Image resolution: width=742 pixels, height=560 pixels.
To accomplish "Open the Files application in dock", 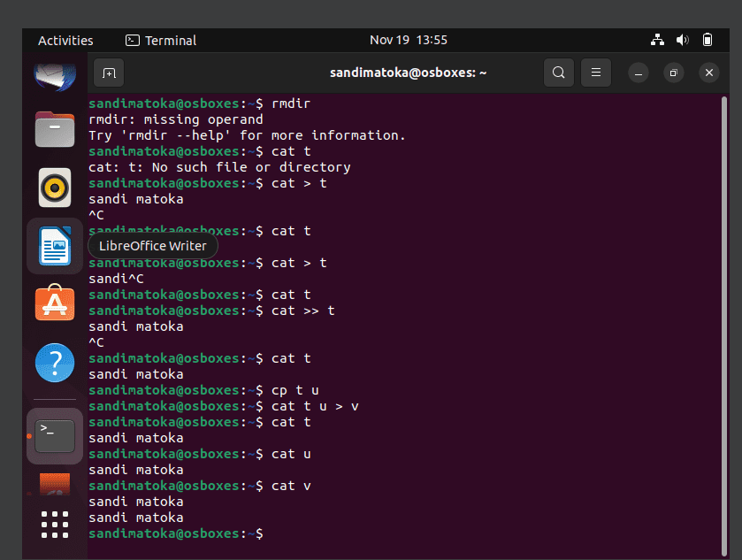I will click(x=55, y=129).
